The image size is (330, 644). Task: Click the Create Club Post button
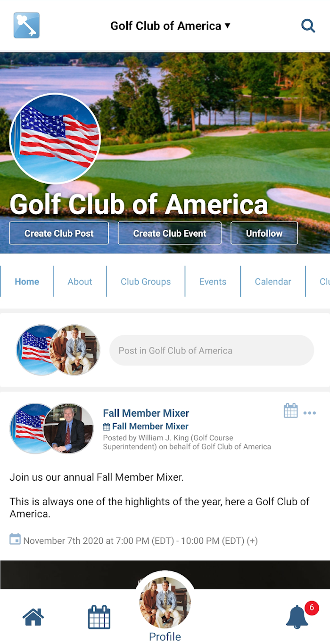pos(59,233)
